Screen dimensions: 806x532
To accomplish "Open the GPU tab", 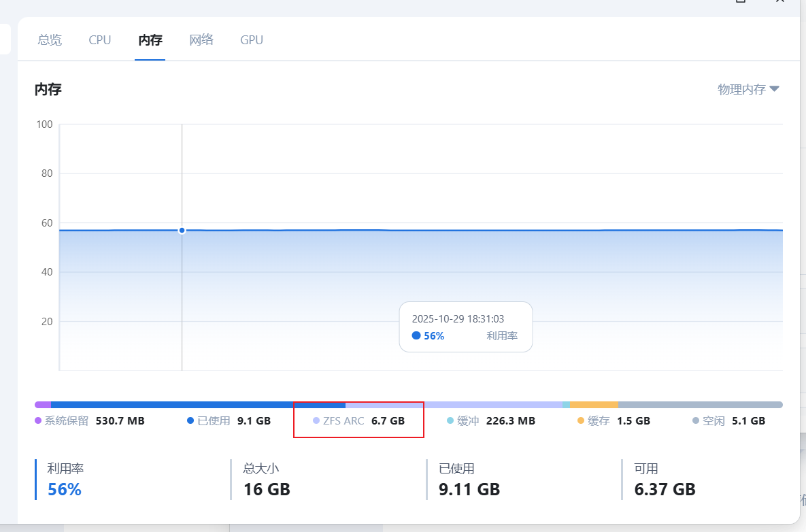I will coord(252,40).
